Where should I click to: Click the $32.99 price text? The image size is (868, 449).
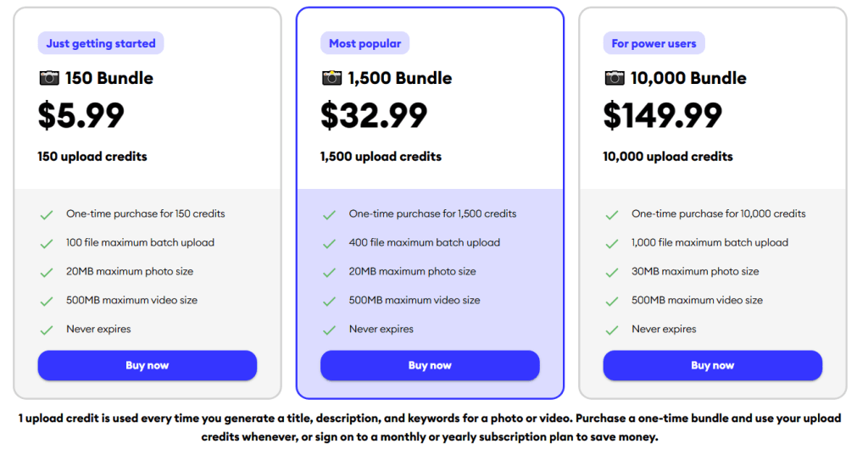pyautogui.click(x=374, y=116)
